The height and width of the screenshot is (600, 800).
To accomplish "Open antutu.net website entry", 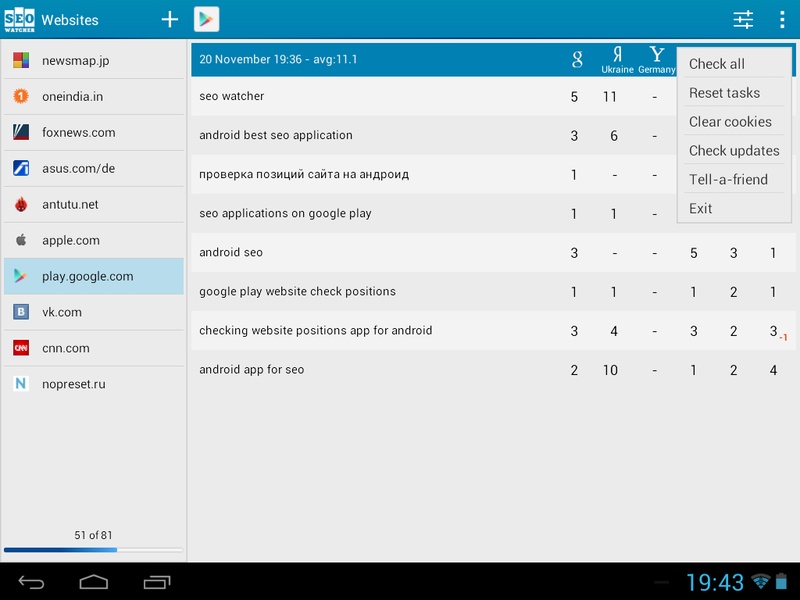I will pos(94,204).
